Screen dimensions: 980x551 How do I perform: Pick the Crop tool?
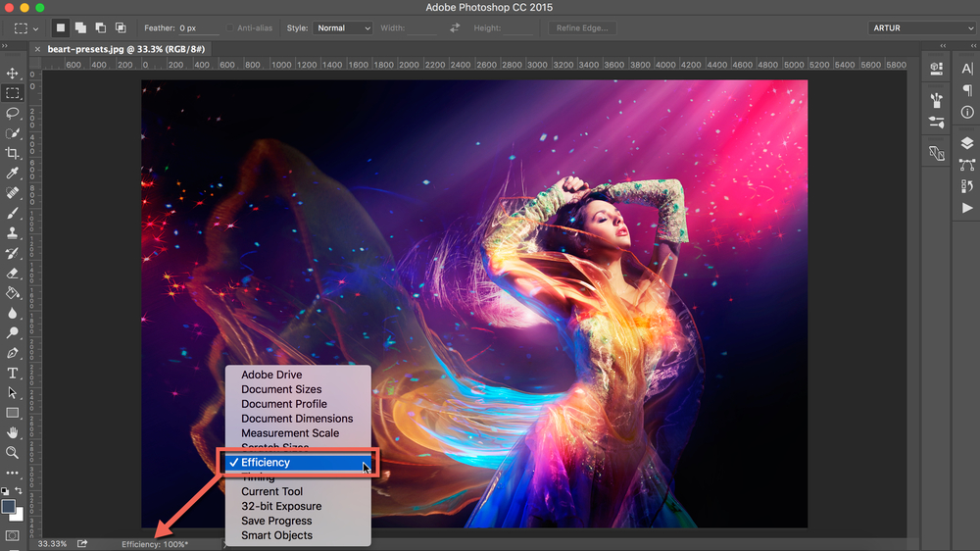click(x=13, y=153)
